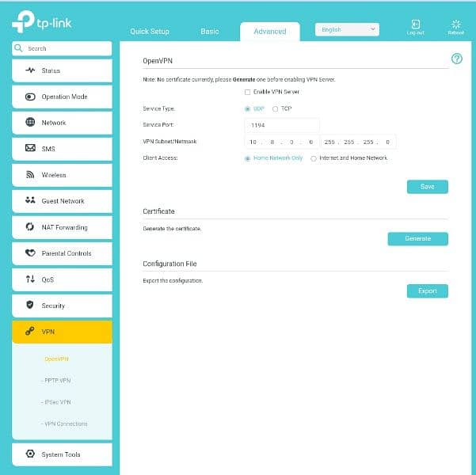Screen dimensions: 476x475
Task: Choose Home Network Only client access
Action: [x=247, y=158]
